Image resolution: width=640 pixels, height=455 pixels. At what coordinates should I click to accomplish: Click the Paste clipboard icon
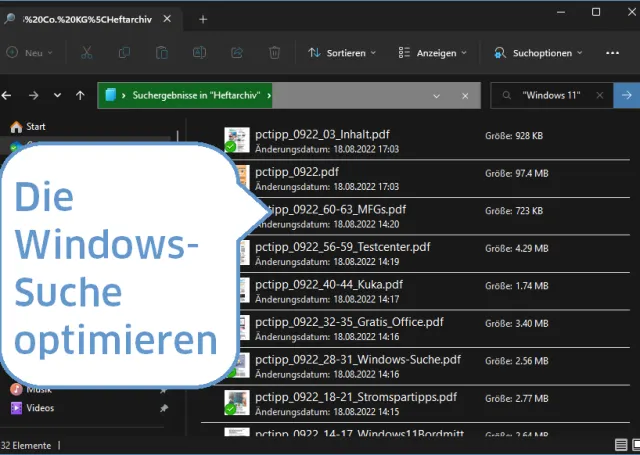pyautogui.click(x=162, y=53)
